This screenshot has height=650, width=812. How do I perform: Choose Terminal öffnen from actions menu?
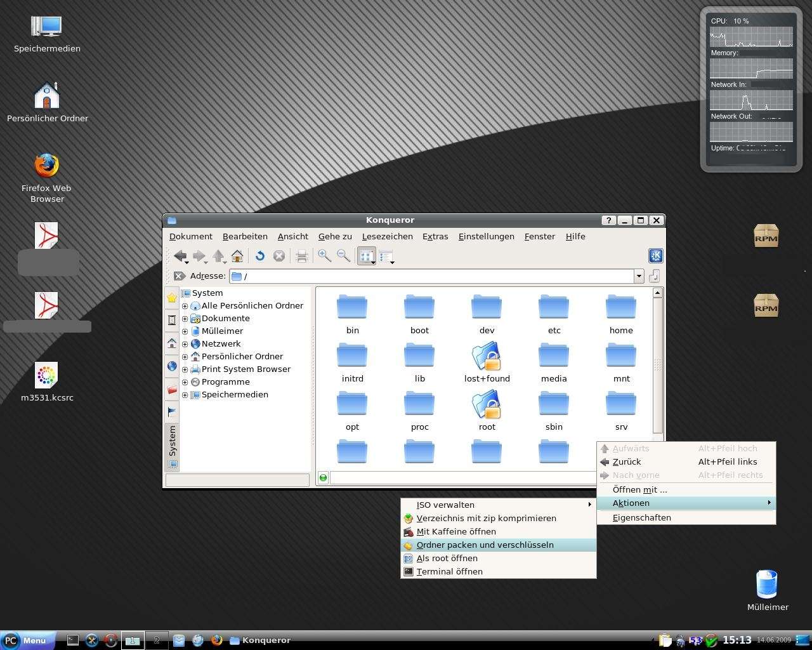tap(499, 572)
